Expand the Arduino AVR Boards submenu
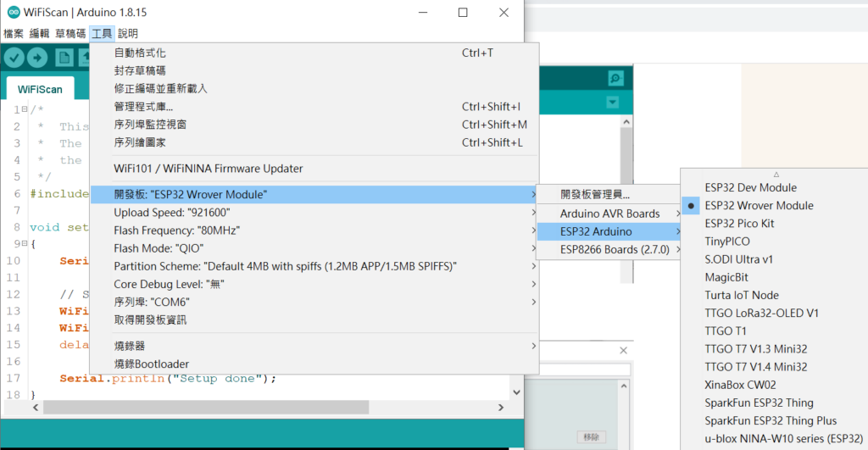The width and height of the screenshot is (868, 450). [609, 214]
